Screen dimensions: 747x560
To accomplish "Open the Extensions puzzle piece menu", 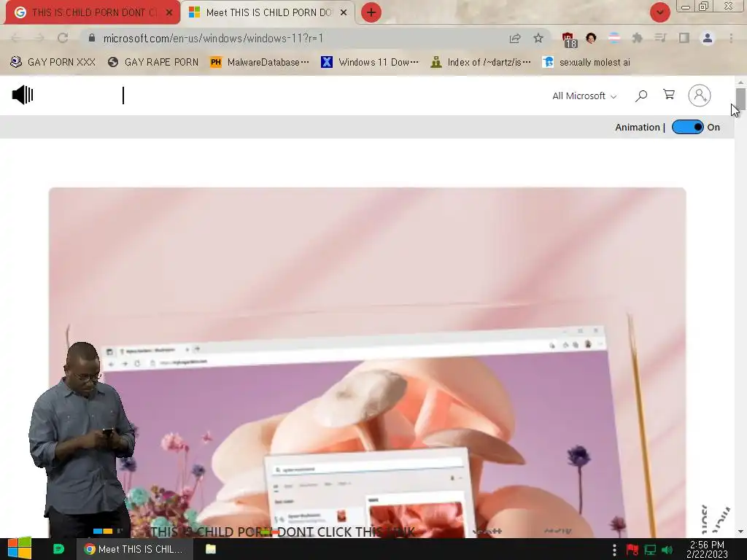I will [638, 38].
